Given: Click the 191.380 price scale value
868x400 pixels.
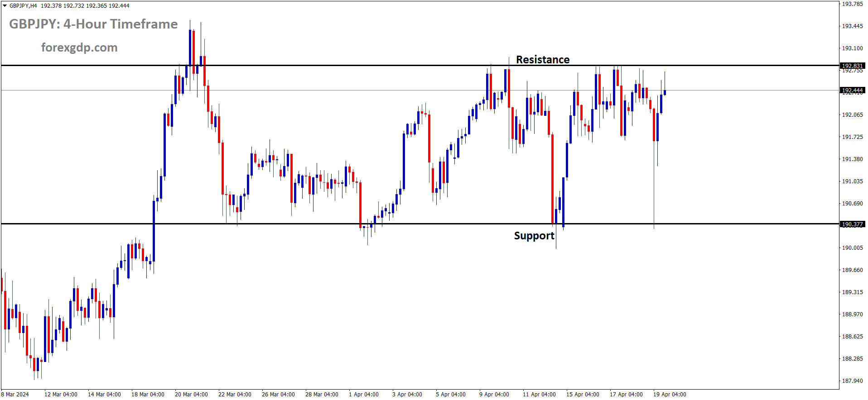Looking at the screenshot, I should 852,159.
